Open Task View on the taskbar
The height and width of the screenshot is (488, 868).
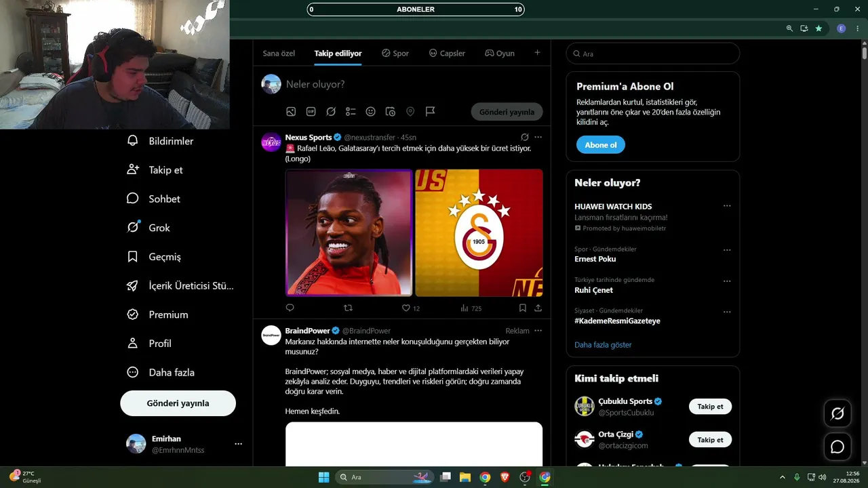446,477
